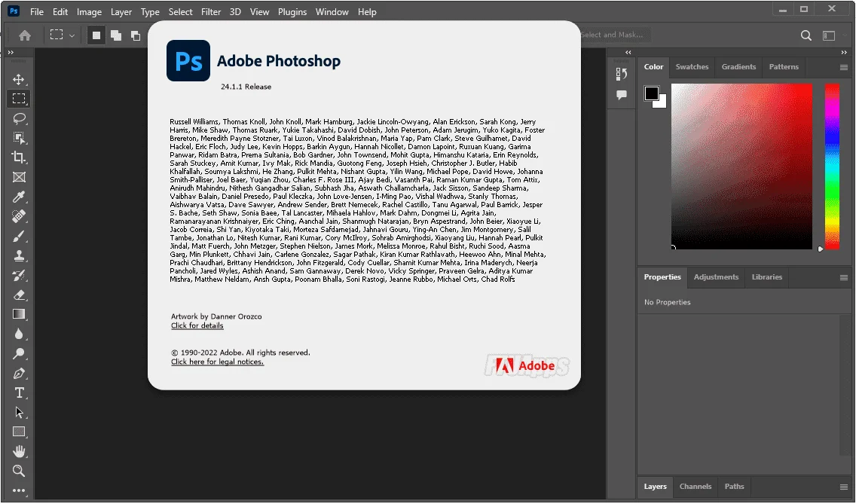Select the Spot Healing Brush tool

19,216
